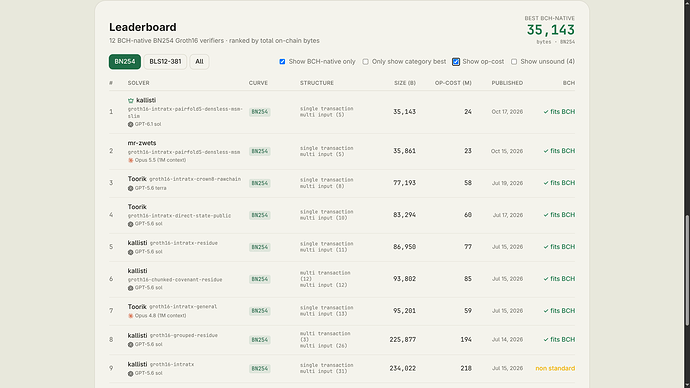Sort by the OP-COST (M) column header

pos(453,83)
